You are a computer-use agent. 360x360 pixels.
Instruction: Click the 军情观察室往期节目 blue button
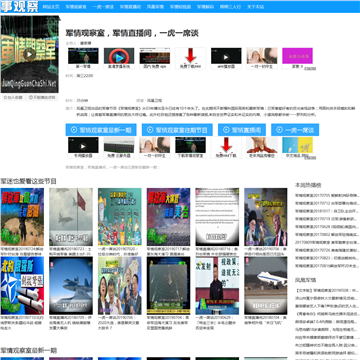(177, 130)
